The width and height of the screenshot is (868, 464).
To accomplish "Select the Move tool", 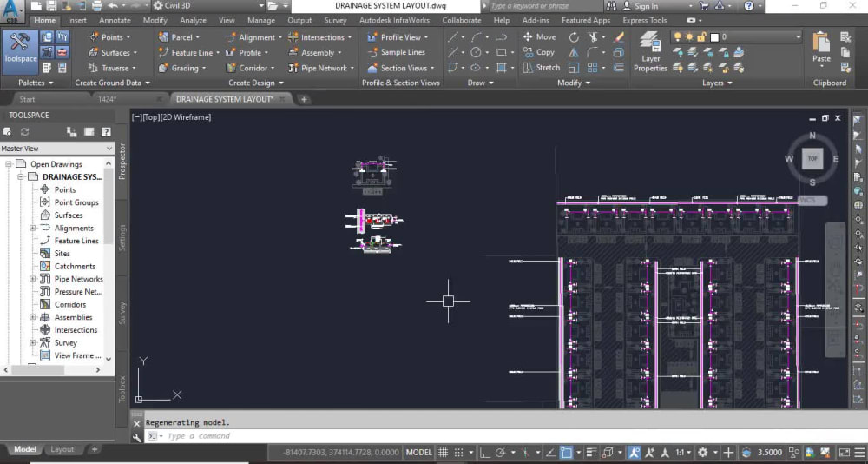I will [x=538, y=37].
